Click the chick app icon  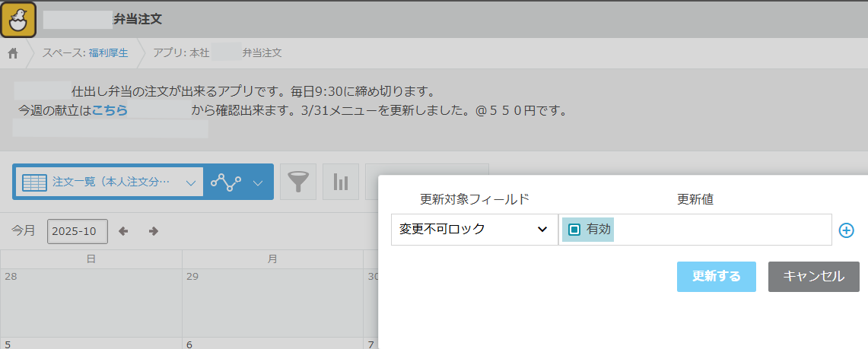[18, 19]
